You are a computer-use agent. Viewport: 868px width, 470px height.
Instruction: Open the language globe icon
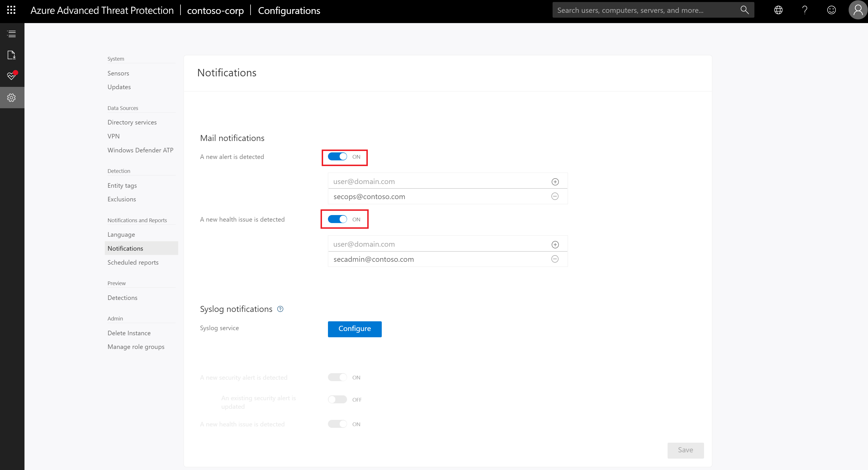778,10
